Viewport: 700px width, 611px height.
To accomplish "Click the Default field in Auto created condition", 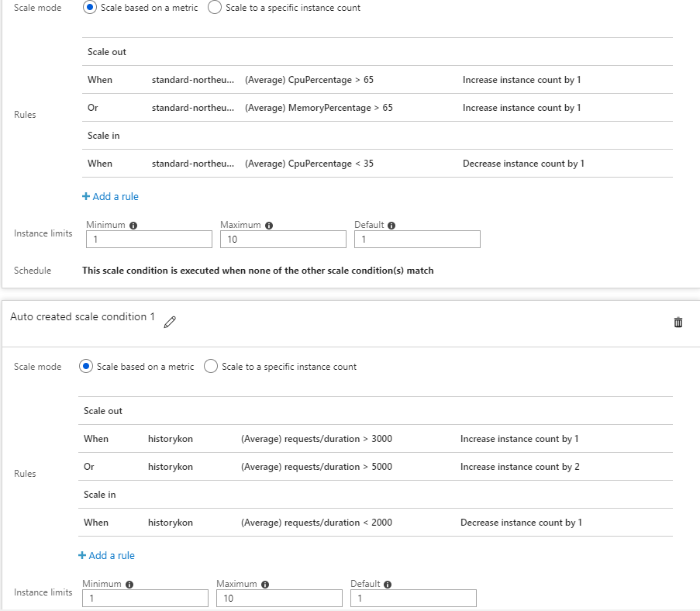I will pos(413,599).
